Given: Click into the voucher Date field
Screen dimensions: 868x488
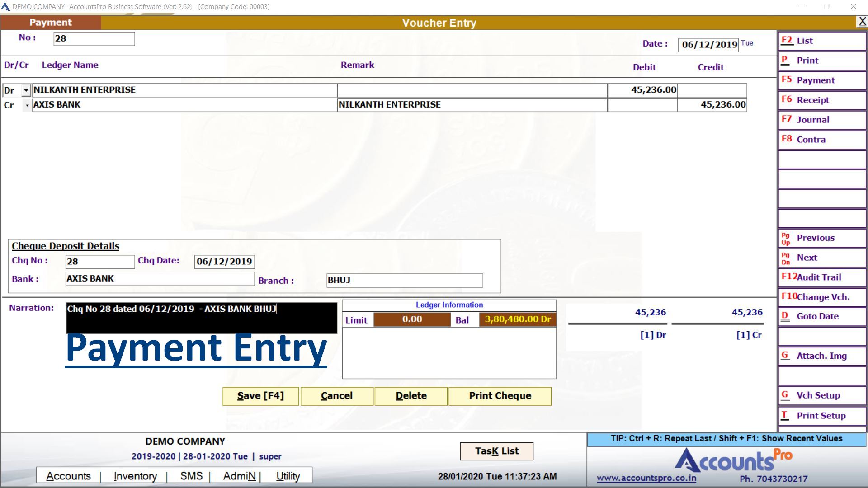Looking at the screenshot, I should pos(708,44).
